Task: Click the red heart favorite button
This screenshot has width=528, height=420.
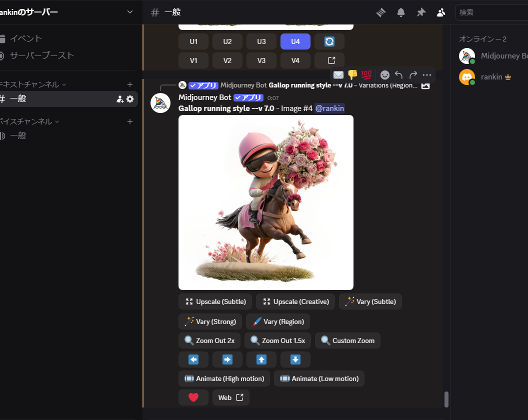Action: pyautogui.click(x=193, y=397)
